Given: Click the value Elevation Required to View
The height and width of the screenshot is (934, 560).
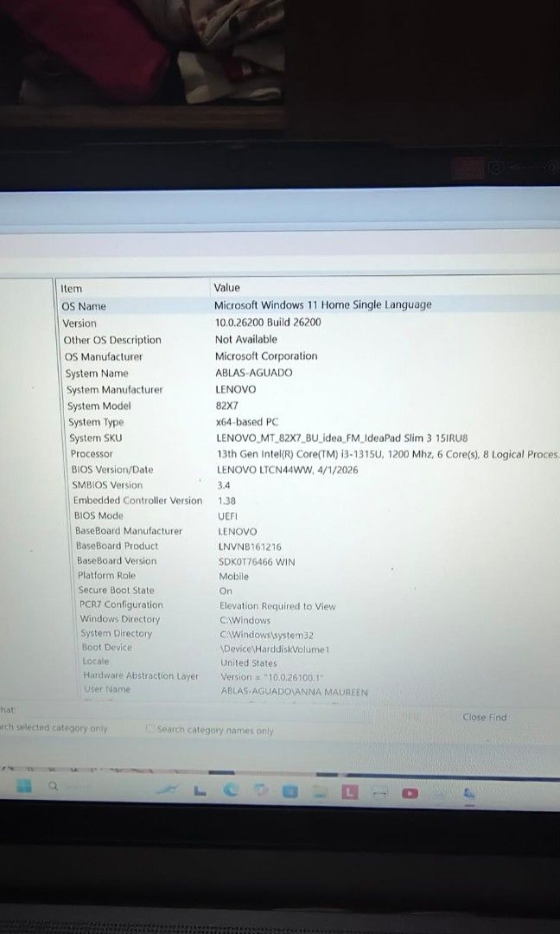Looking at the screenshot, I should click(x=277, y=605).
